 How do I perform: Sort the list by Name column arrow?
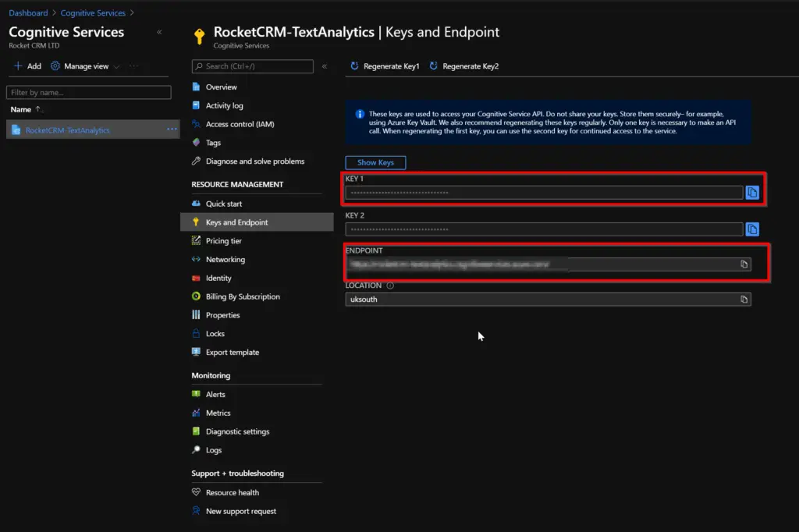[x=38, y=109]
